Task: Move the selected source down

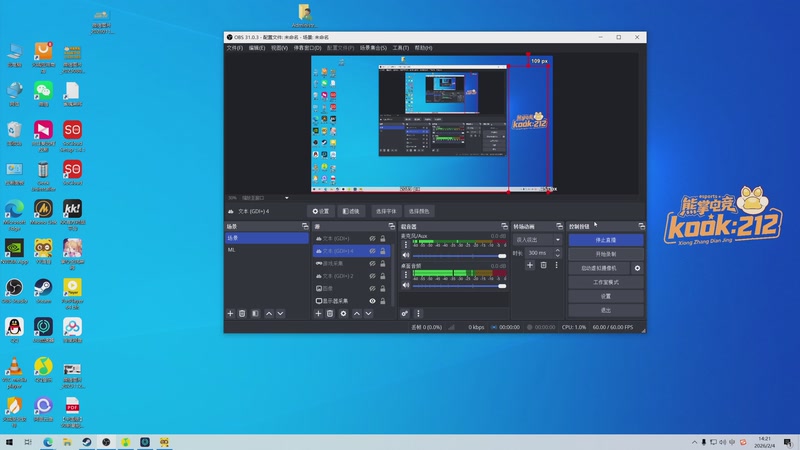Action: pos(368,313)
